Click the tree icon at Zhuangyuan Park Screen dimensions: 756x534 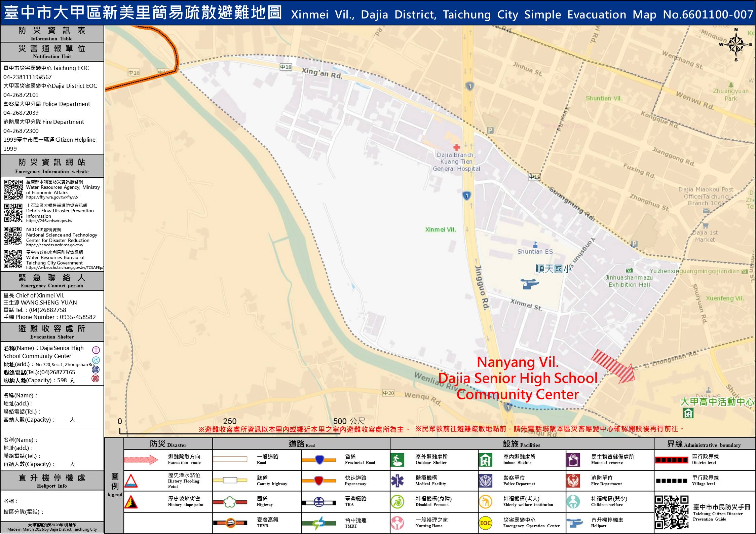click(730, 85)
